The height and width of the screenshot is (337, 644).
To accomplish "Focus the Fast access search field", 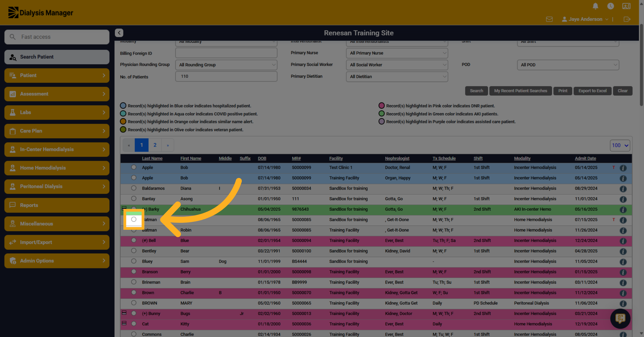I will point(57,37).
